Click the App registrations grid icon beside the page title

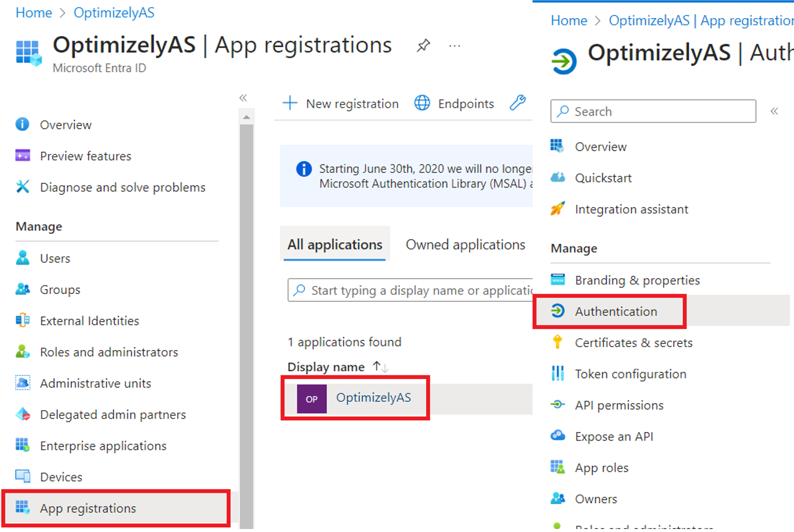pos(29,52)
